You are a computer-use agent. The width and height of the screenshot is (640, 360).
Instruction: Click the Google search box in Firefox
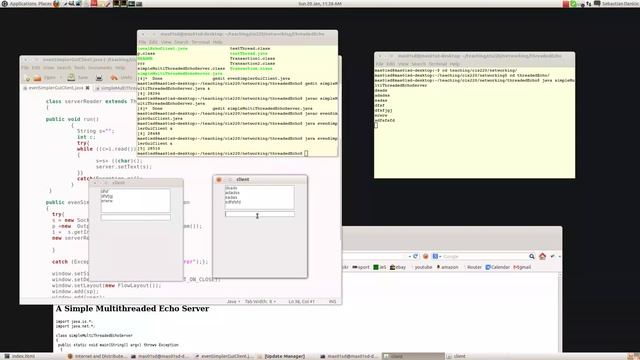point(485,256)
